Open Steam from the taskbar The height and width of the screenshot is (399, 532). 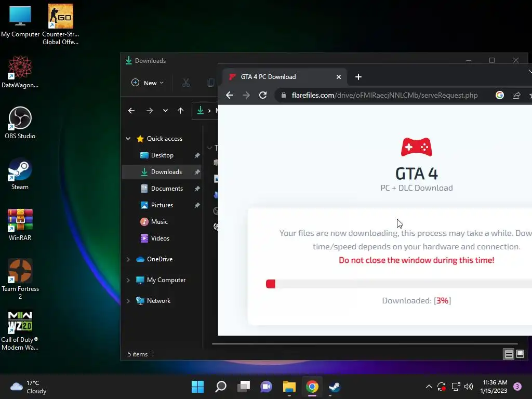click(335, 387)
